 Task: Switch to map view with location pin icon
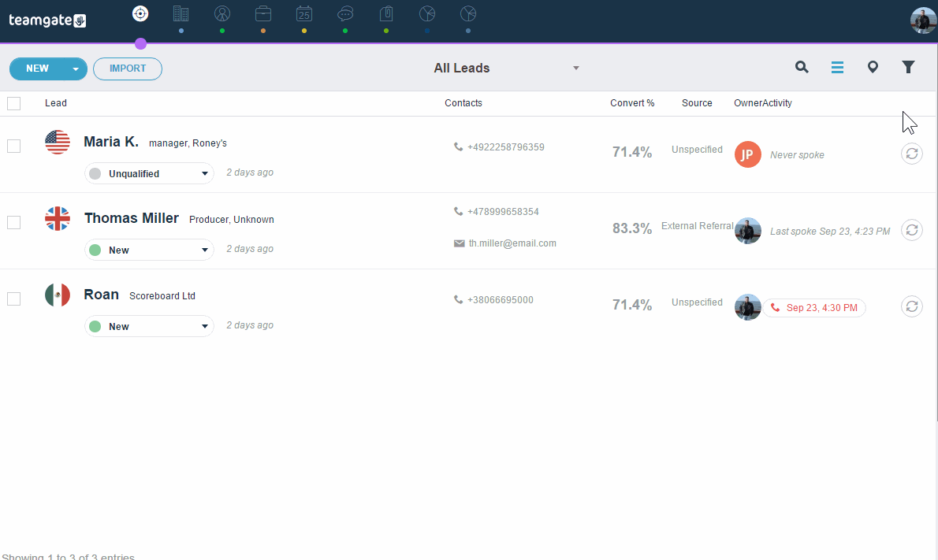pos(873,68)
